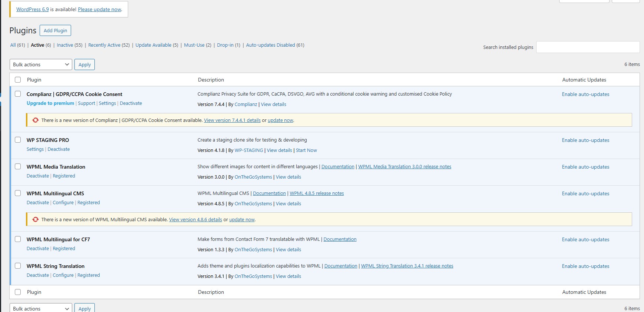Open Configure for WPML Multilingual CMS

click(63, 203)
